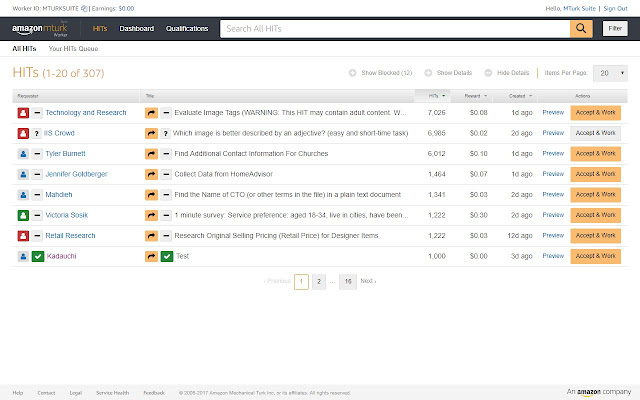Accept & Work on Kadauchi Test HIT
This screenshot has height=400, width=640.
click(x=596, y=256)
